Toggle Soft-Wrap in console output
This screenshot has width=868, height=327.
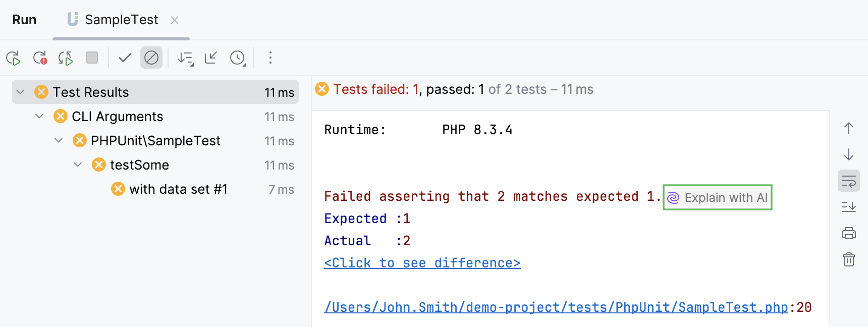coord(849,181)
